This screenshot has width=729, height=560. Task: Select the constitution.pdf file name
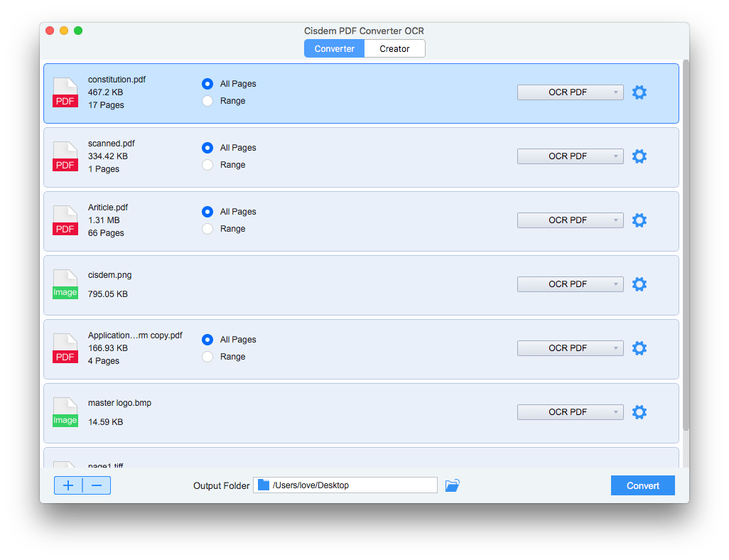117,80
